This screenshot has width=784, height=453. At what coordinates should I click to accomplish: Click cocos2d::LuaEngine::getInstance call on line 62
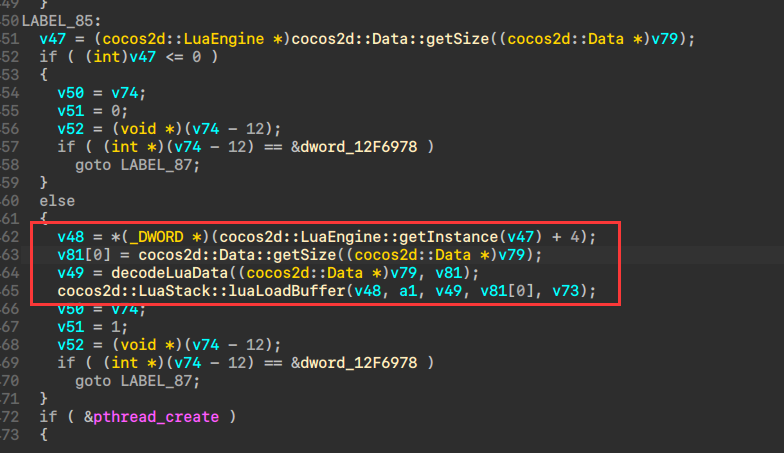pos(359,237)
